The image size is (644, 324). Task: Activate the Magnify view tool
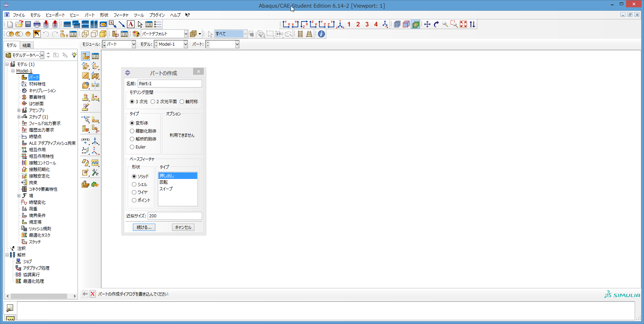click(x=445, y=24)
